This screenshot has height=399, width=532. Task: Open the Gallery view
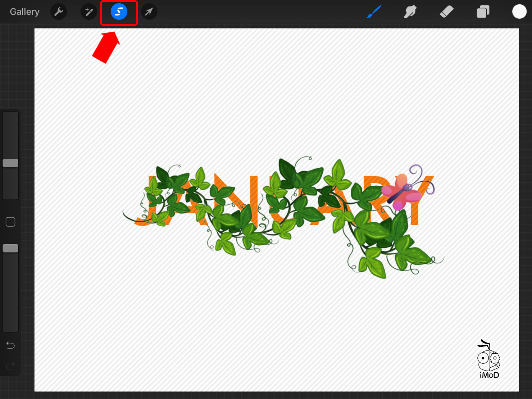pyautogui.click(x=24, y=12)
